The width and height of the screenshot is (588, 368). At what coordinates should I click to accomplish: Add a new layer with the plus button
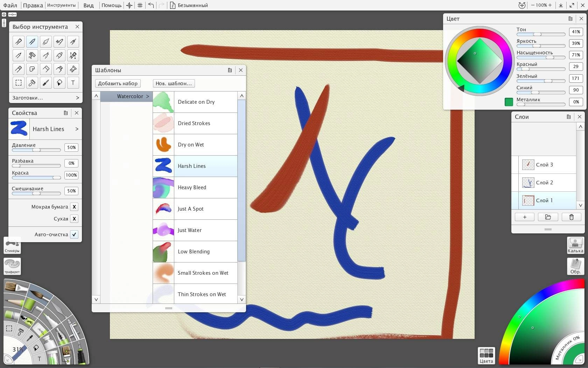[x=525, y=217]
